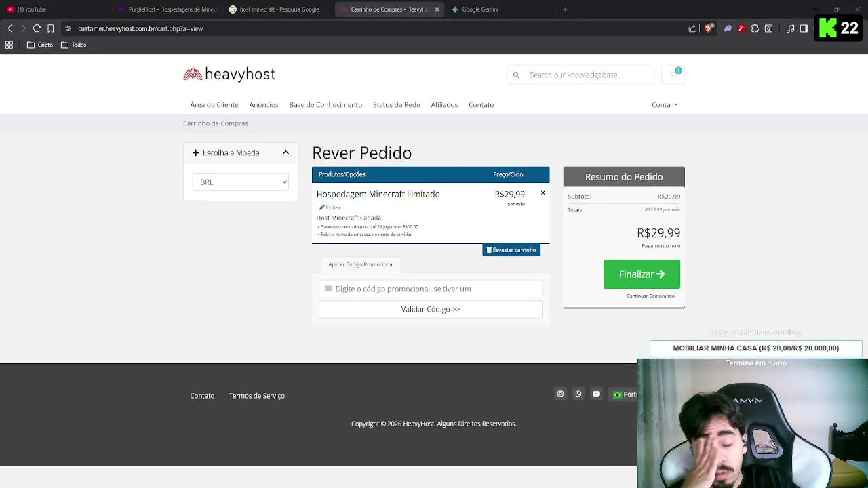The height and width of the screenshot is (488, 868).
Task: View site information icon in address bar
Action: coord(68,28)
